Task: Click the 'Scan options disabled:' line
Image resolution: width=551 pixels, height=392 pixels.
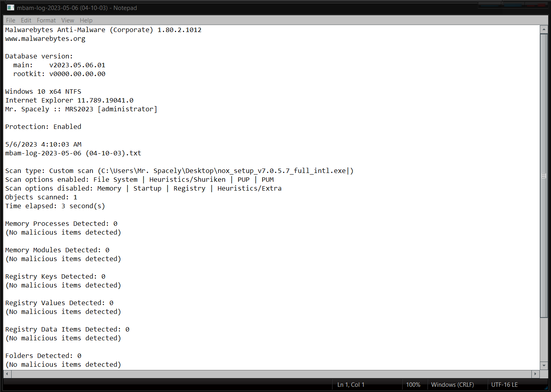Action: coord(143,189)
